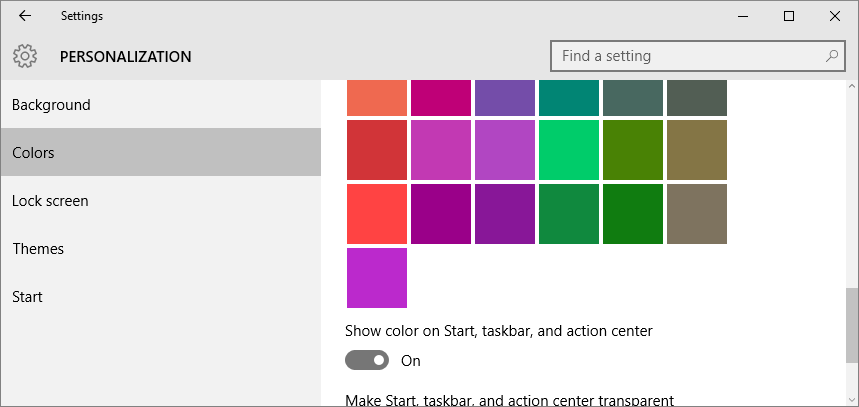Click the Personalization gear icon

coord(25,57)
